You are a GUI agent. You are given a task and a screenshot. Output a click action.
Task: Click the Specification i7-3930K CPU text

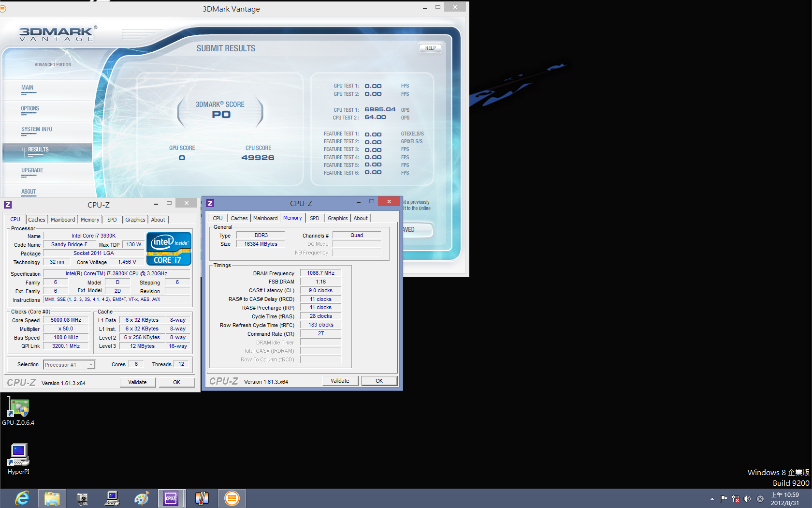pyautogui.click(x=116, y=273)
